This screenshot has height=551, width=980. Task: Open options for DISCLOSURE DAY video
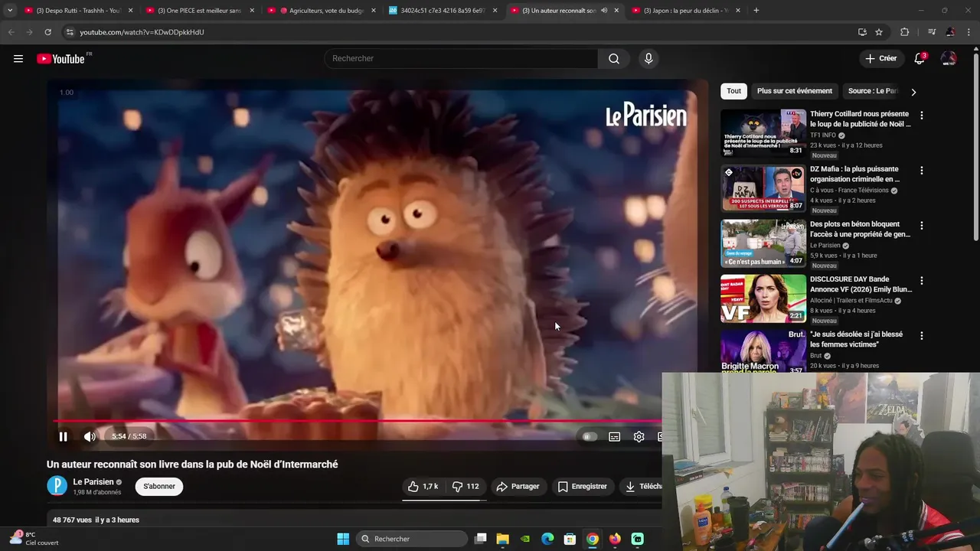[x=922, y=281]
